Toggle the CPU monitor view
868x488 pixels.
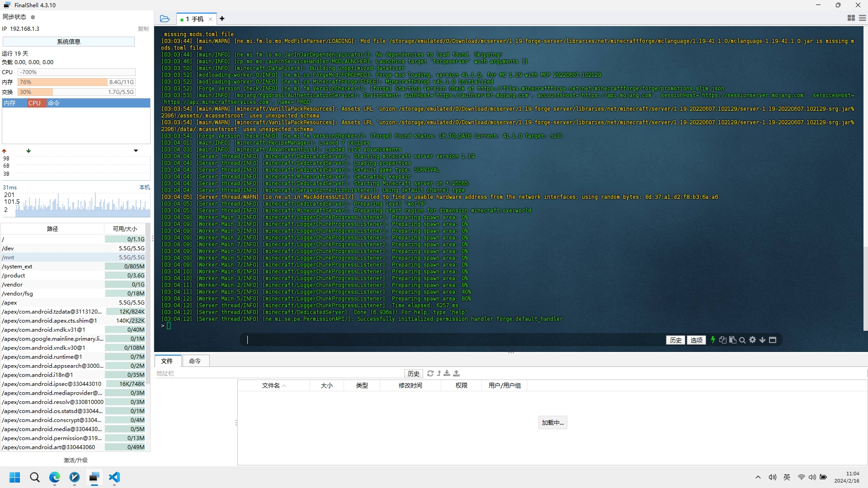click(x=34, y=103)
